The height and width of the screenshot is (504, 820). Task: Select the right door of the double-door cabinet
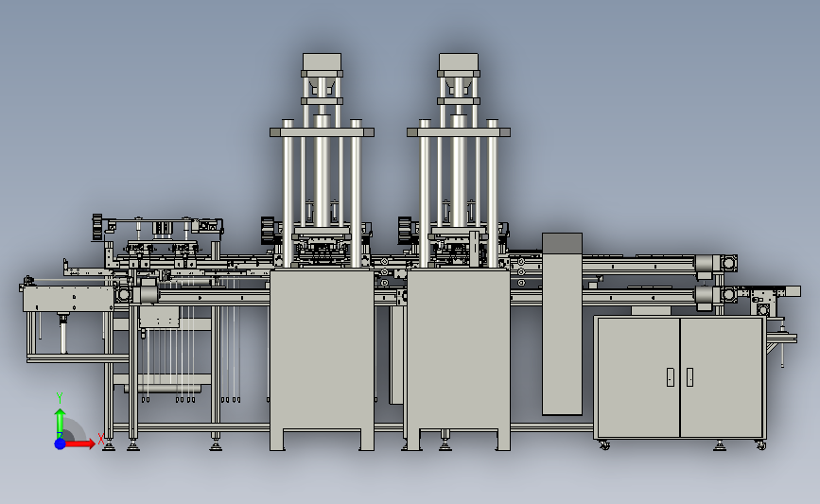pyautogui.click(x=722, y=377)
